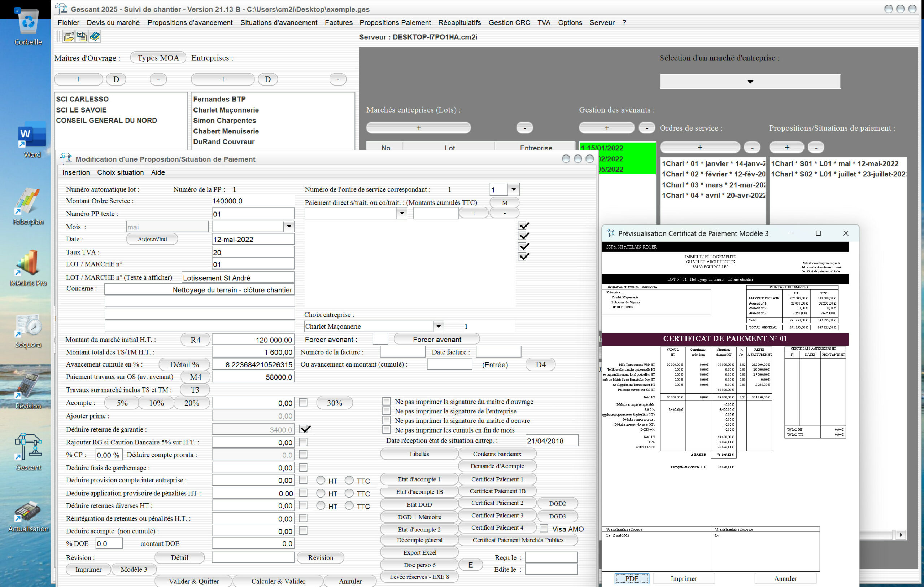Open the help book toolbar icon
Image resolution: width=924 pixels, height=587 pixels.
point(95,36)
